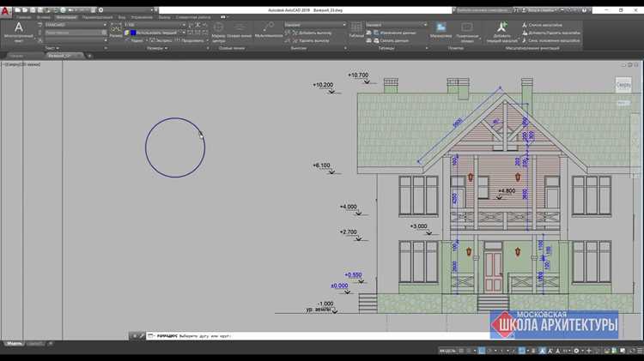Switch to the Модель layout tab

15,343
